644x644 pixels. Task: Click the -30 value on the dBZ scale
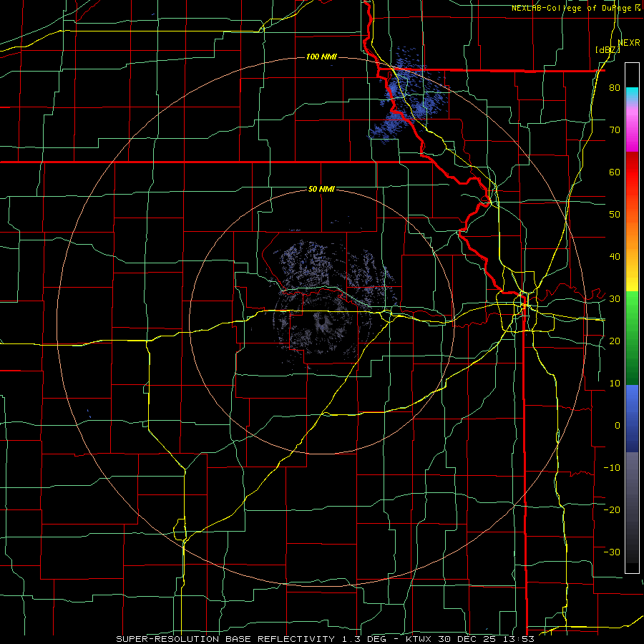[x=612, y=552]
